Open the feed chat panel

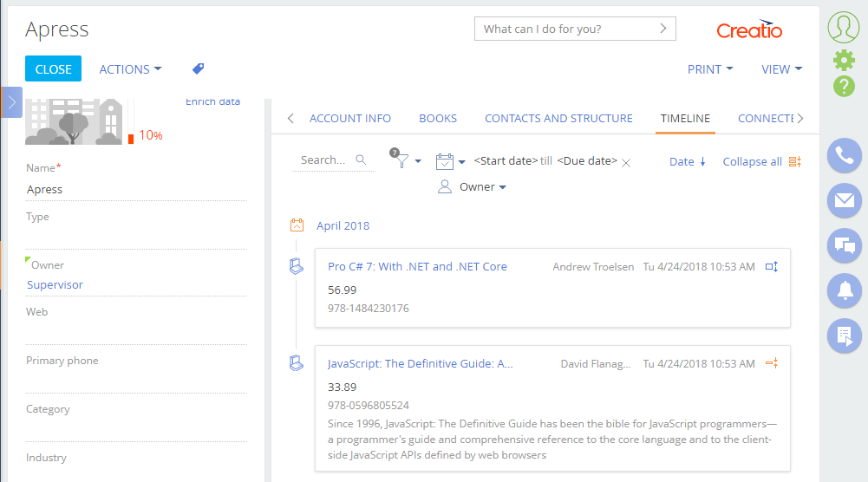[x=845, y=245]
